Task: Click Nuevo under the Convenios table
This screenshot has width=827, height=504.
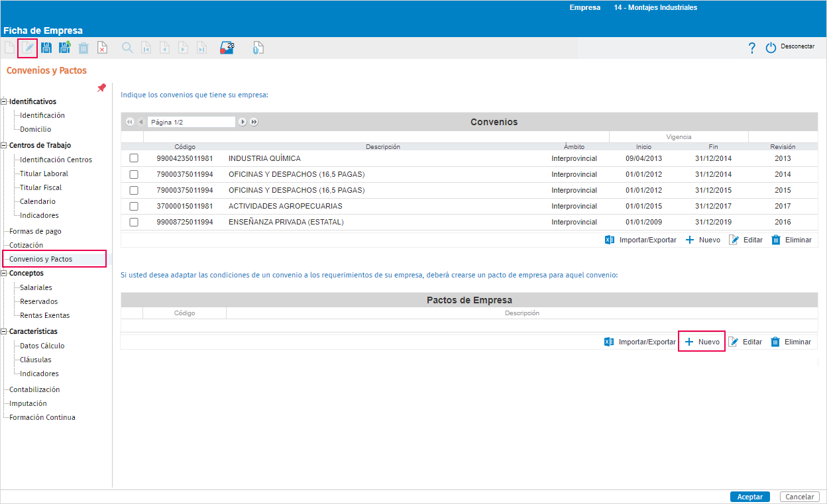Action: (x=702, y=240)
